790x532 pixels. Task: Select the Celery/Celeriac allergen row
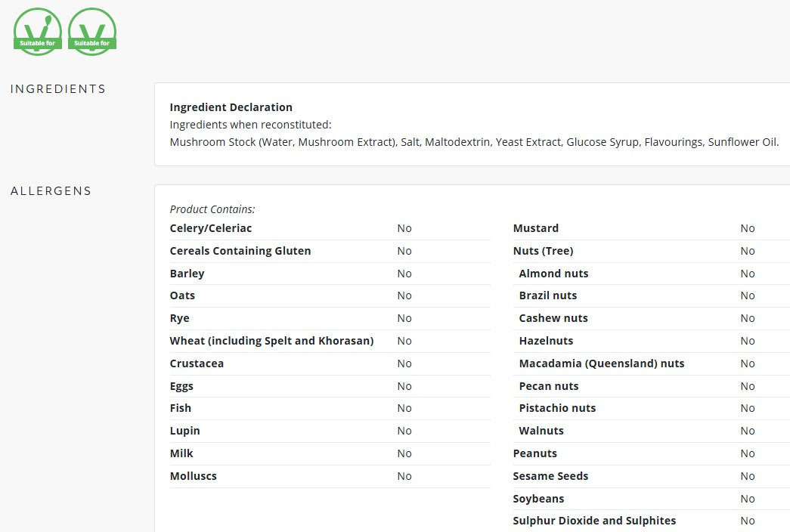tap(330, 229)
